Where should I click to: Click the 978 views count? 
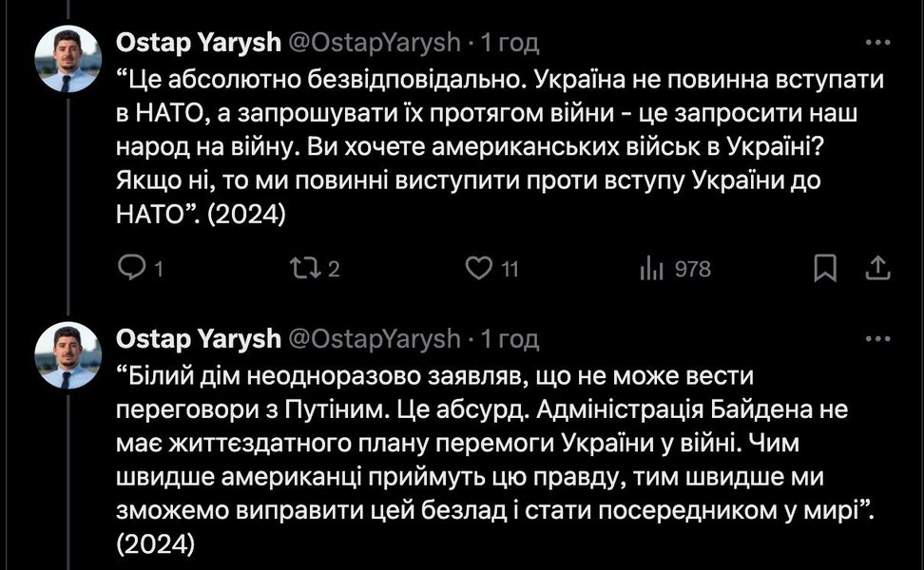(692, 270)
